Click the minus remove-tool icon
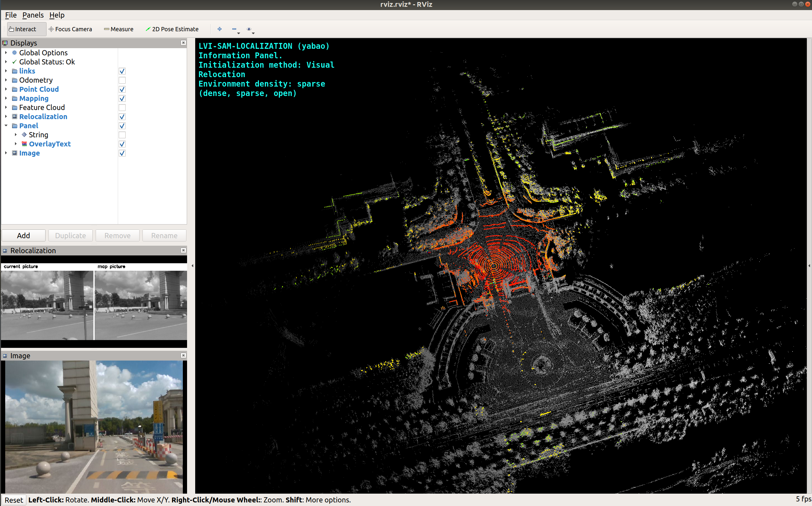812x506 pixels. pos(234,29)
